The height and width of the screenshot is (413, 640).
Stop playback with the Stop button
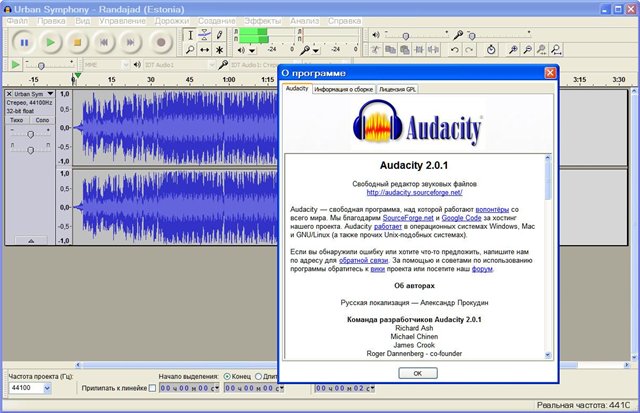tap(77, 42)
